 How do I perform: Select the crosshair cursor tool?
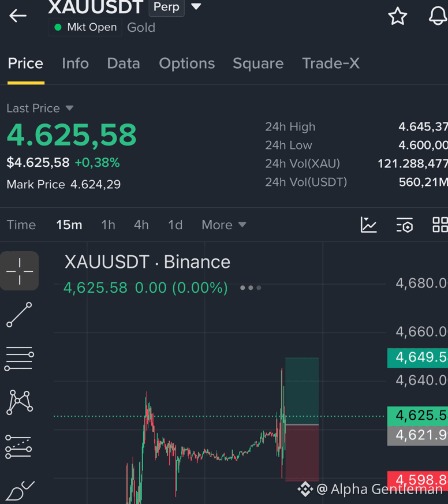pos(20,271)
